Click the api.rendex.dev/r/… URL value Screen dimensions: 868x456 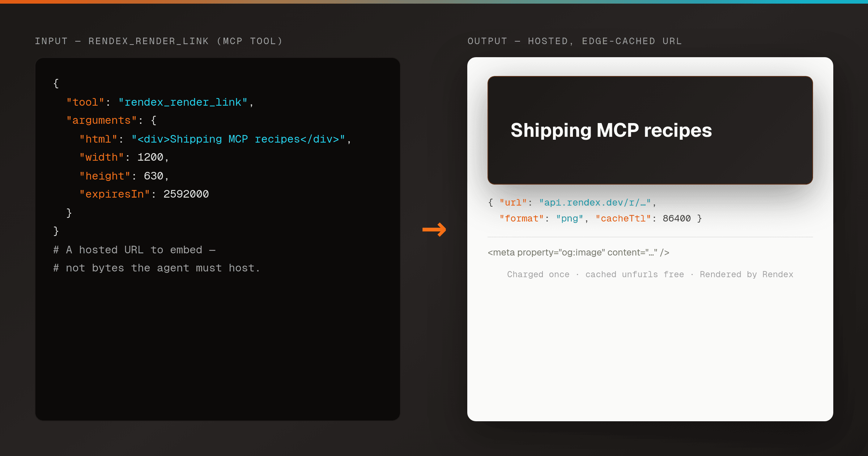point(595,203)
